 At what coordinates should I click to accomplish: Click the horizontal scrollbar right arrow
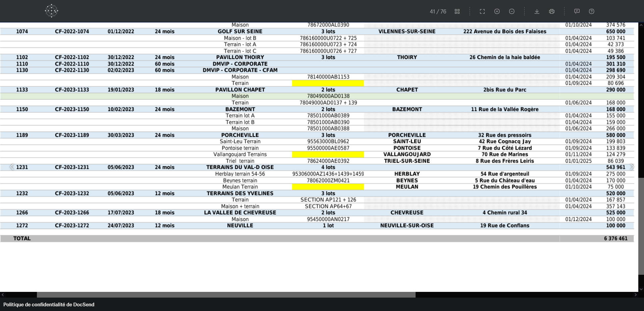tap(635, 295)
